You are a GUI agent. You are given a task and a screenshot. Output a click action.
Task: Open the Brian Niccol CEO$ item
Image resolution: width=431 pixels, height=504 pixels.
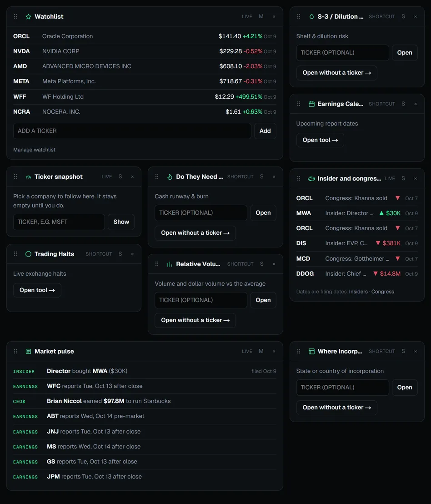click(145, 401)
